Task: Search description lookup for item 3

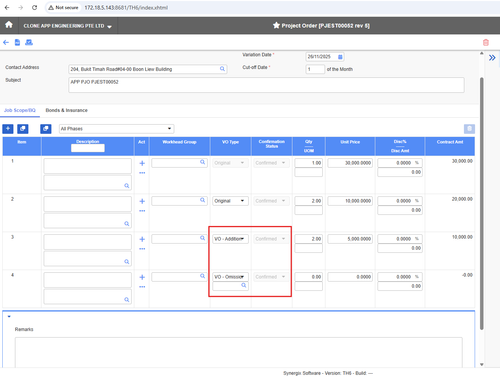Action: pyautogui.click(x=127, y=262)
